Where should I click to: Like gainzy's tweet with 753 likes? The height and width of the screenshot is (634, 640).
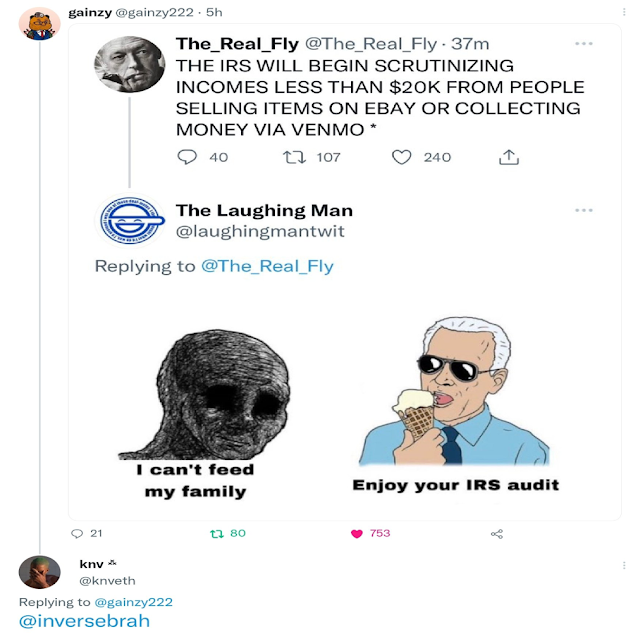(356, 533)
